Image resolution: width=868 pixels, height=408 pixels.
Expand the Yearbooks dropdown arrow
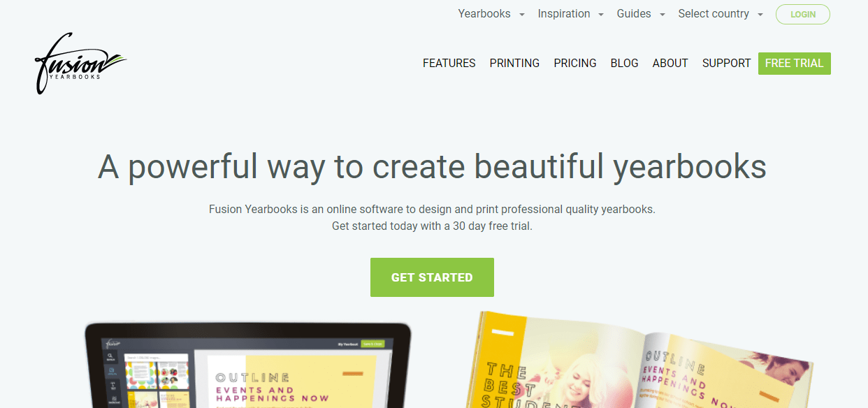click(521, 15)
